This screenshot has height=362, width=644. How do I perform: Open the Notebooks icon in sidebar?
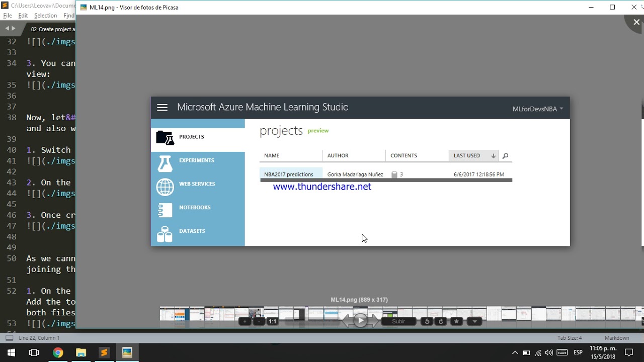coord(165,210)
